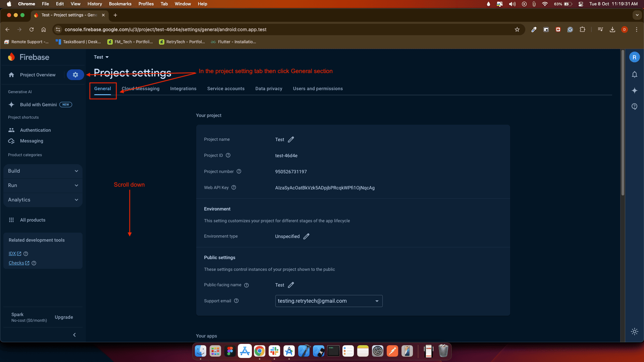Click the Web API Key help icon
Image resolution: width=644 pixels, height=362 pixels.
tap(234, 188)
